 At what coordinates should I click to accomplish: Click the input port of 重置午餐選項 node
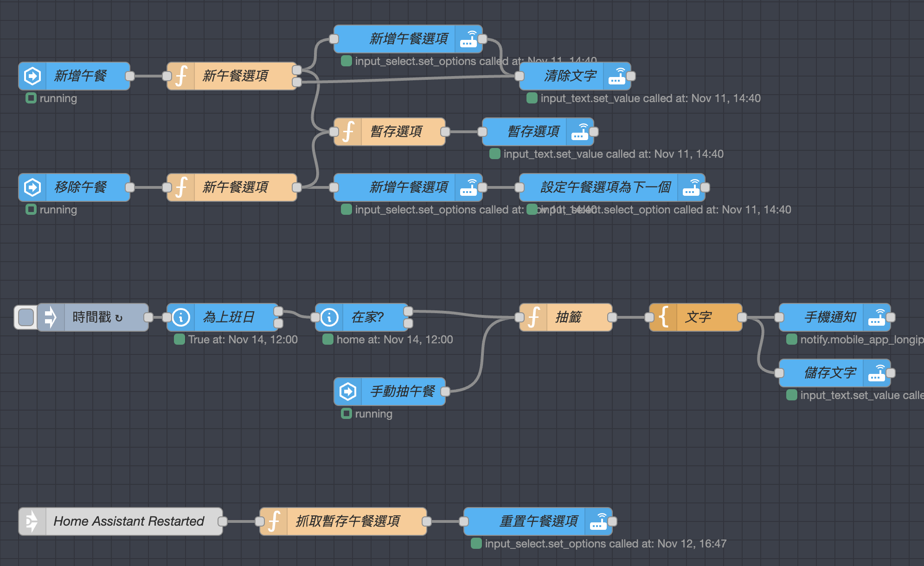pos(464,521)
